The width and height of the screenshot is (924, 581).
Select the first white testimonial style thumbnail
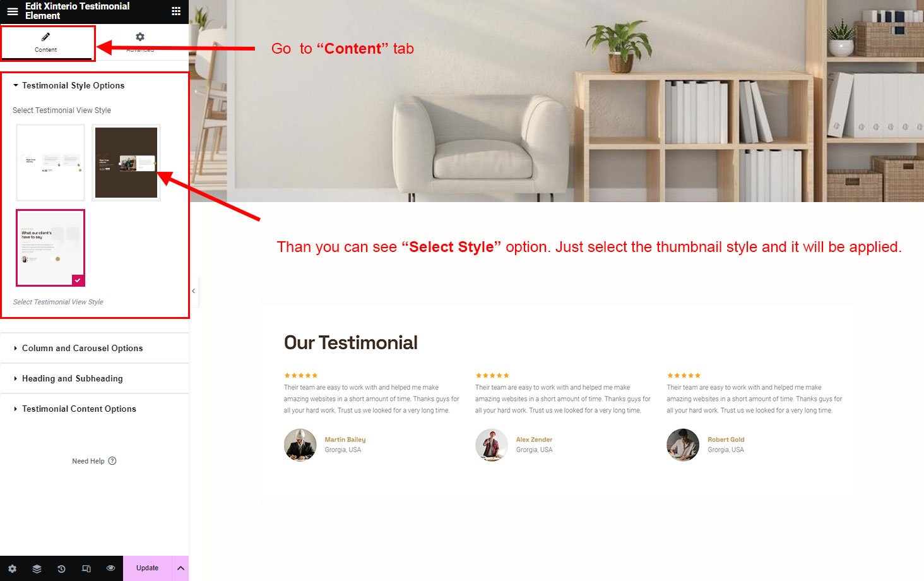[50, 162]
